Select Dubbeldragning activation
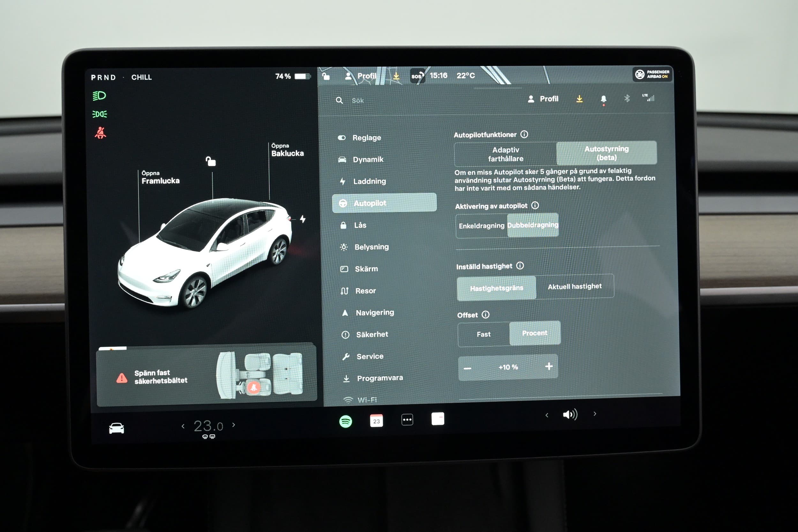Viewport: 798px width, 532px height. click(533, 225)
